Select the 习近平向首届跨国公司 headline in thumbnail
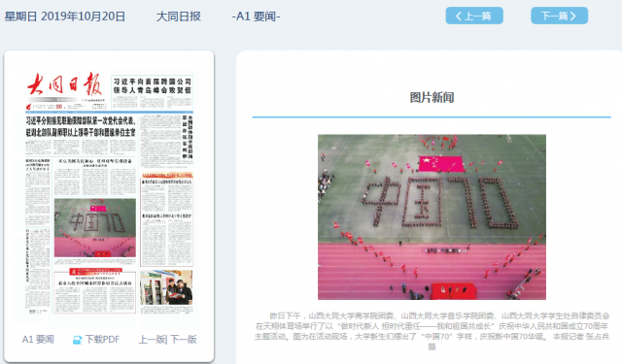622x364 pixels. pos(152,85)
